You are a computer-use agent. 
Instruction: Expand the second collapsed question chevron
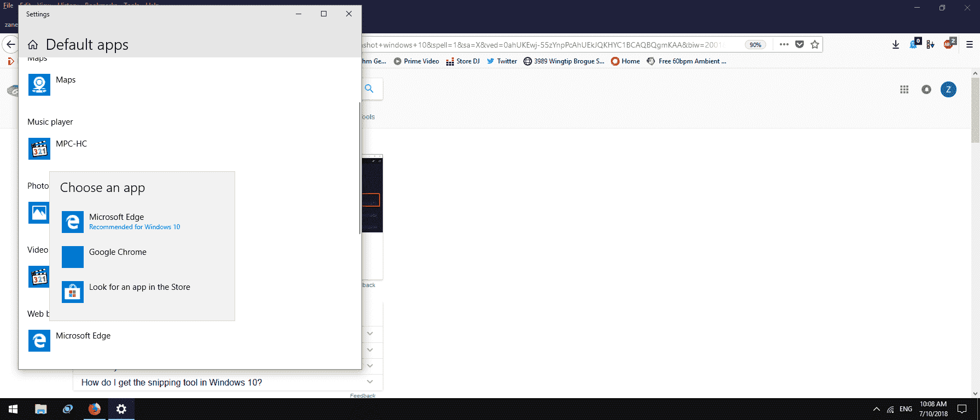[x=370, y=349]
